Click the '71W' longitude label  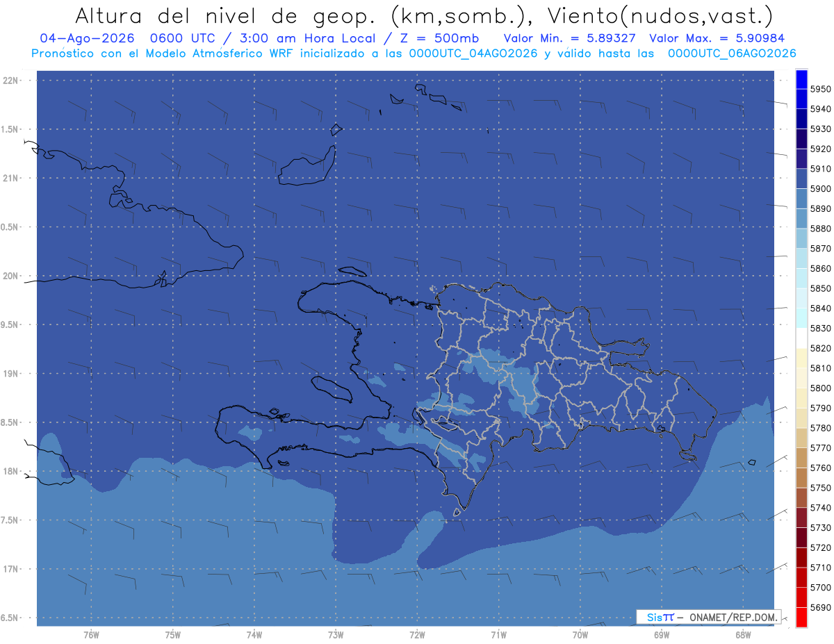click(498, 635)
